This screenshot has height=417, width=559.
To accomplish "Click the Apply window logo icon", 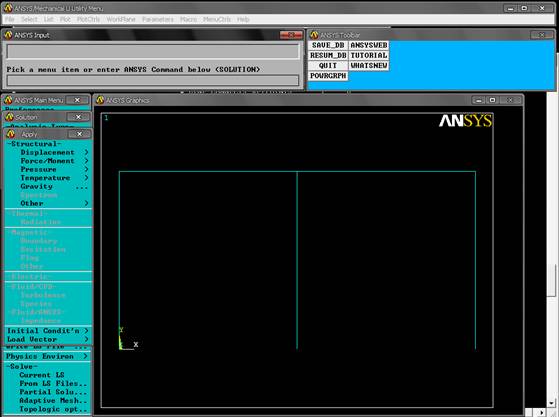I will 11,134.
